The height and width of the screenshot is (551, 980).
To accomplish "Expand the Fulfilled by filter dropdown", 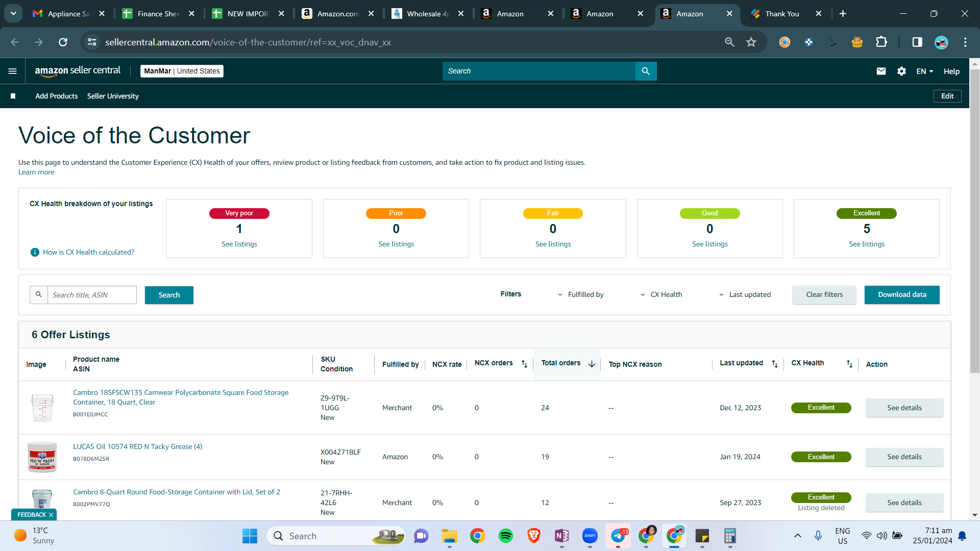I will (580, 295).
